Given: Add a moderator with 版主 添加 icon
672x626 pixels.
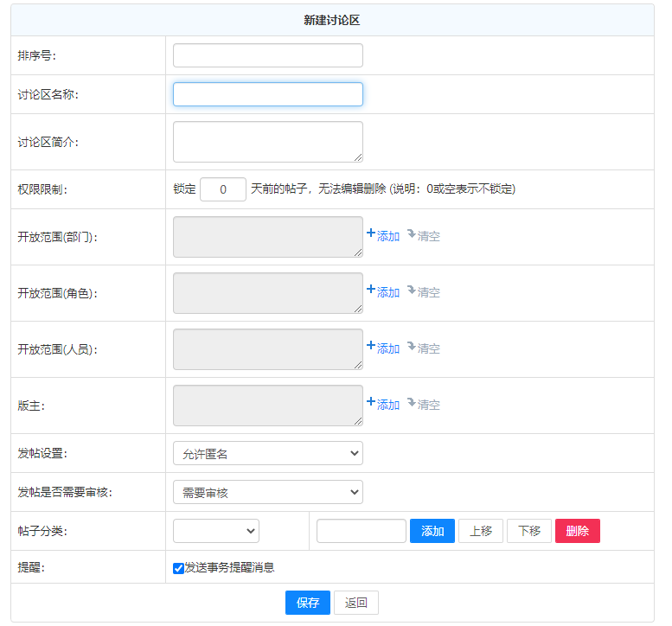Looking at the screenshot, I should [371, 402].
